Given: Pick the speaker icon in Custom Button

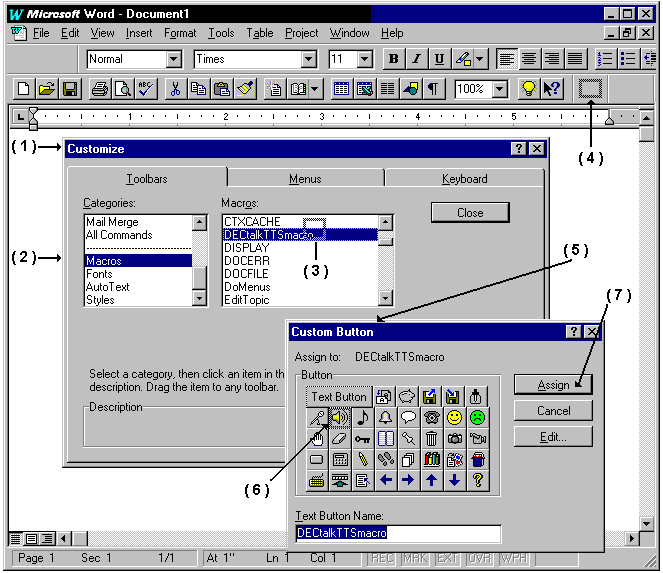Looking at the screenshot, I should click(340, 418).
